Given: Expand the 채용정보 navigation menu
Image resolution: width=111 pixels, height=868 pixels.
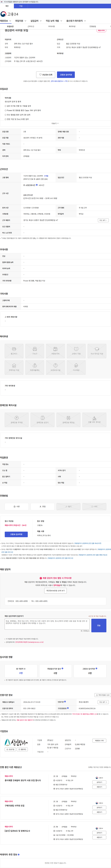Looking at the screenshot, I should [6, 21].
